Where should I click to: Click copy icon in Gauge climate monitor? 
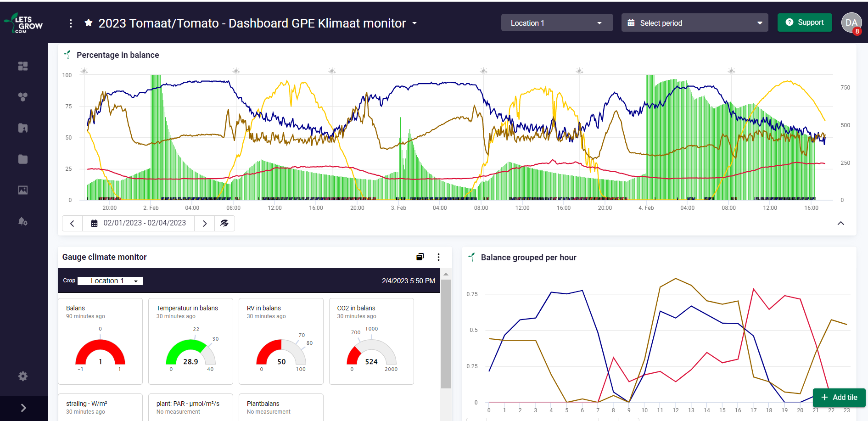coord(420,257)
